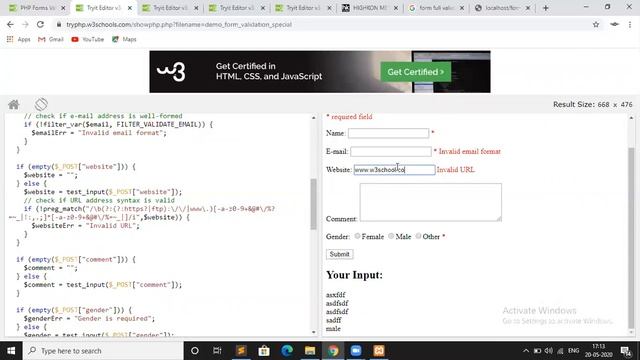Open the YouTube bookmark
The height and width of the screenshot is (360, 640).
(x=87, y=40)
